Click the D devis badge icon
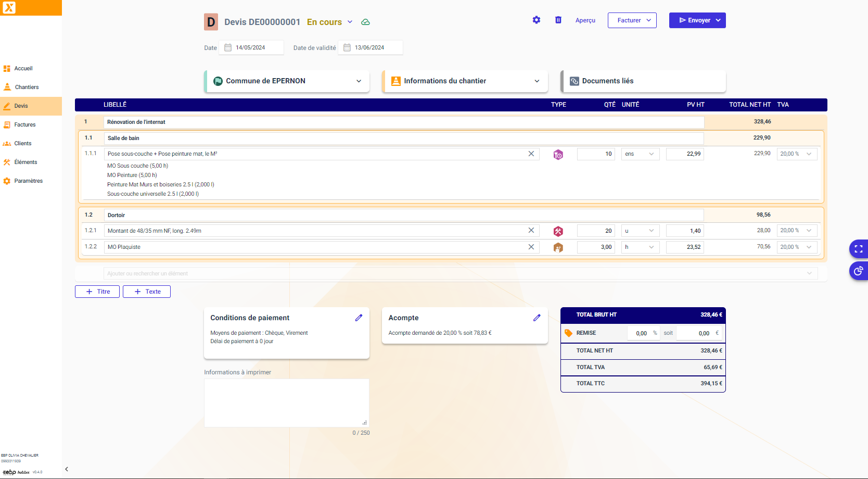This screenshot has height=479, width=868. [211, 22]
